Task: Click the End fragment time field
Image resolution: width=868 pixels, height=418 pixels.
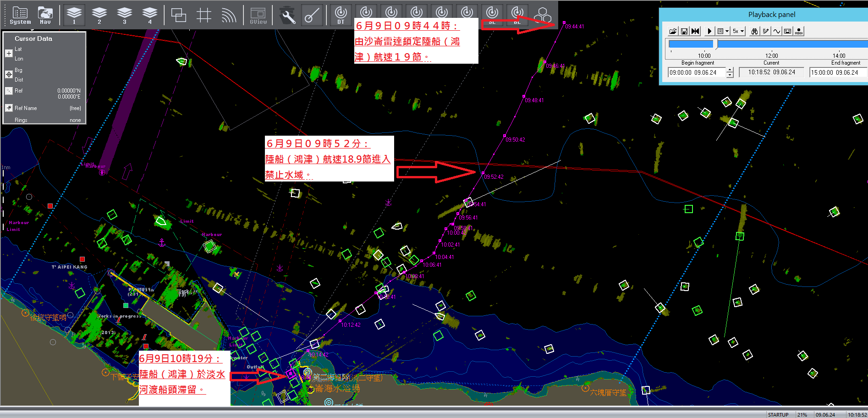Action: [837, 72]
